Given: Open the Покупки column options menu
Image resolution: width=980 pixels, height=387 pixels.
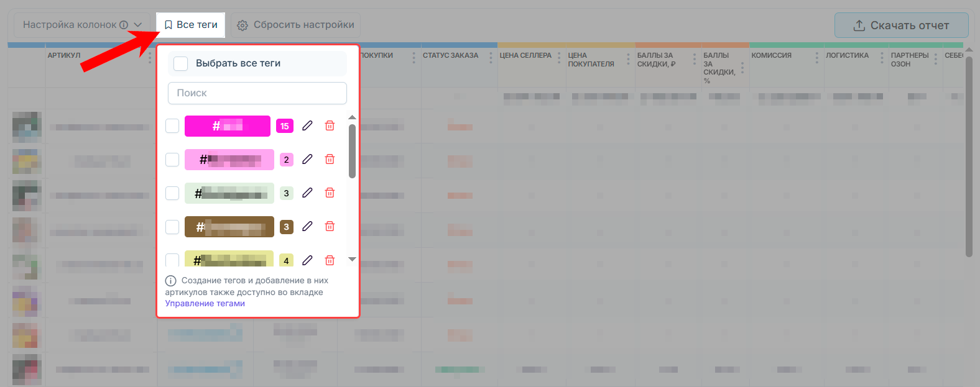Looking at the screenshot, I should (414, 58).
